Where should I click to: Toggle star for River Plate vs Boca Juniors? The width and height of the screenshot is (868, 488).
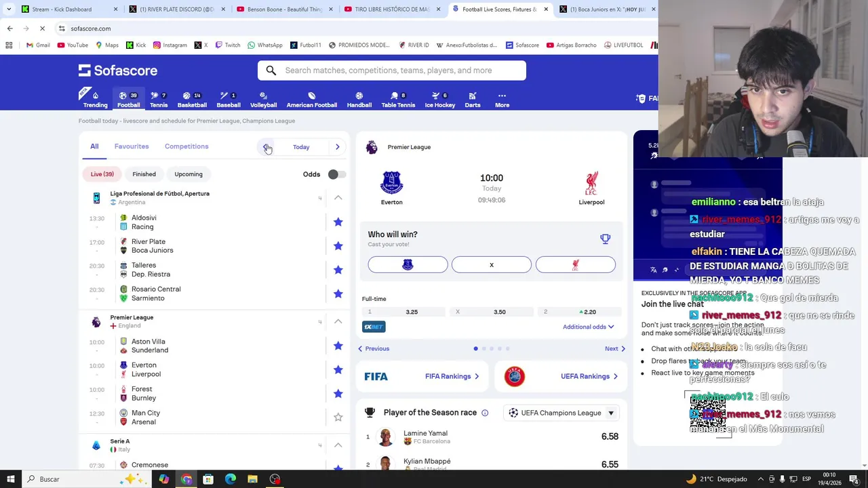click(338, 245)
